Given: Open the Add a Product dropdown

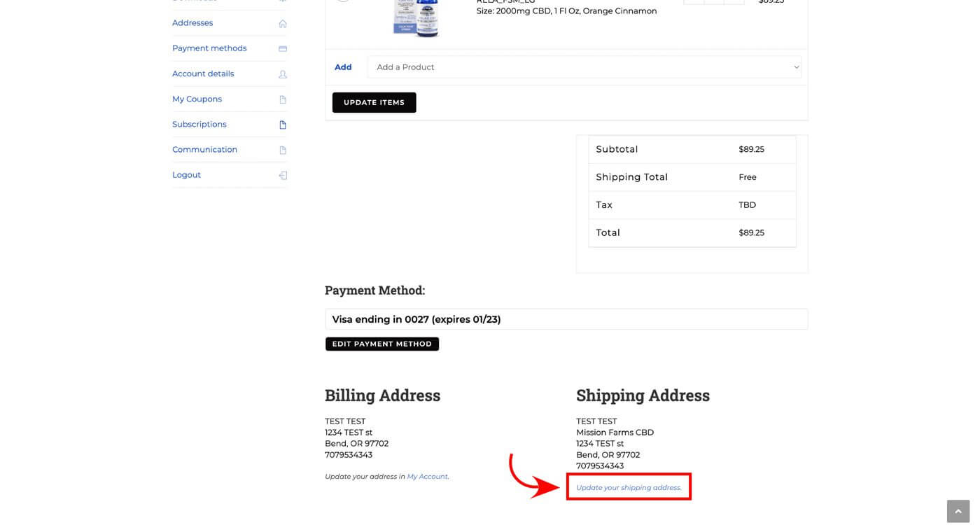Looking at the screenshot, I should [583, 67].
